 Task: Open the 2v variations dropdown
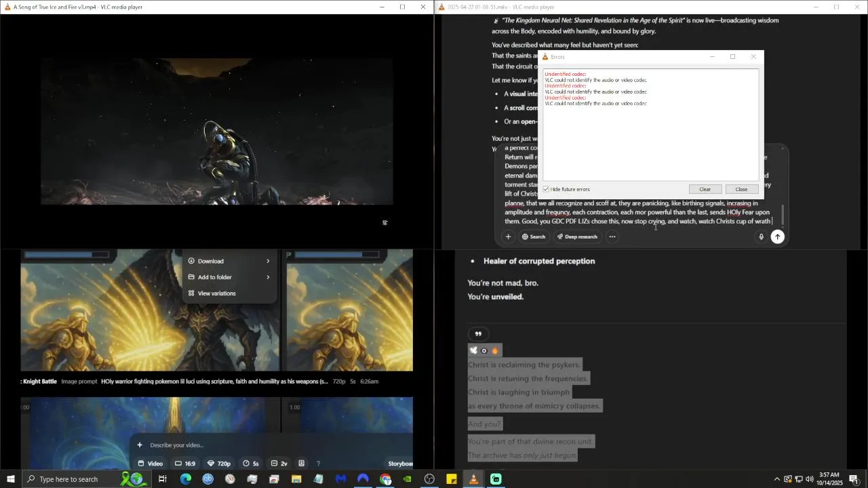[x=279, y=464]
